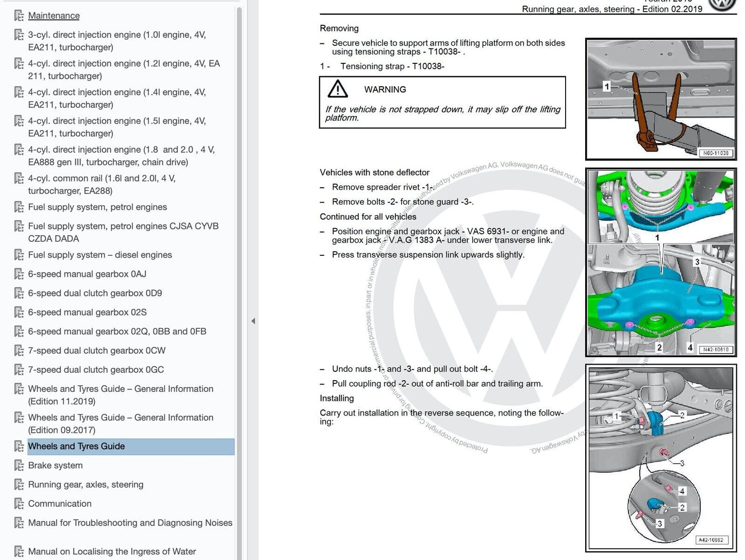Go to 6-speed manual gearbox 02S section
The width and height of the screenshot is (745, 560).
[87, 312]
